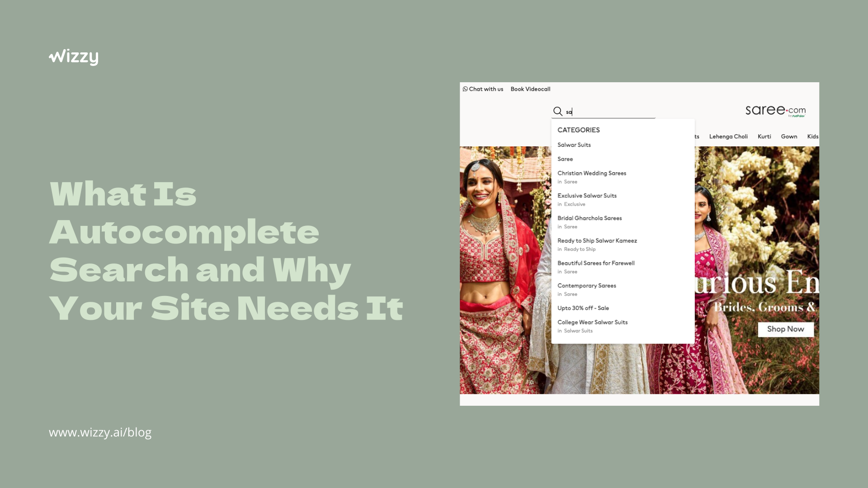The width and height of the screenshot is (868, 488).
Task: Click the Book Videocall icon
Action: click(x=530, y=89)
